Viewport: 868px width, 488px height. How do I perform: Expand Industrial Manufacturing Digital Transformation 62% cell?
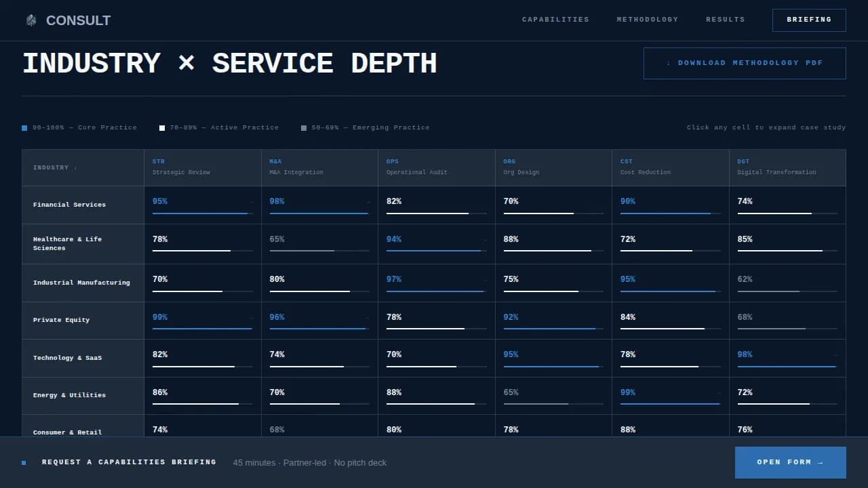coord(787,283)
